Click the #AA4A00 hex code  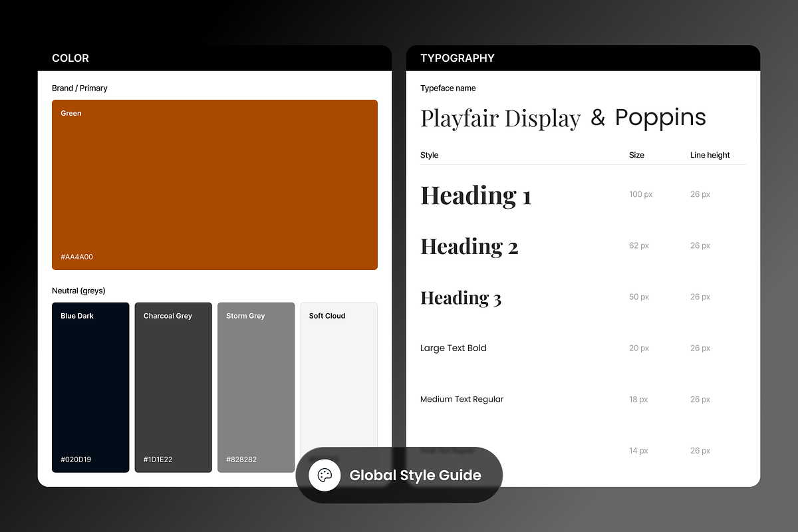tap(77, 257)
